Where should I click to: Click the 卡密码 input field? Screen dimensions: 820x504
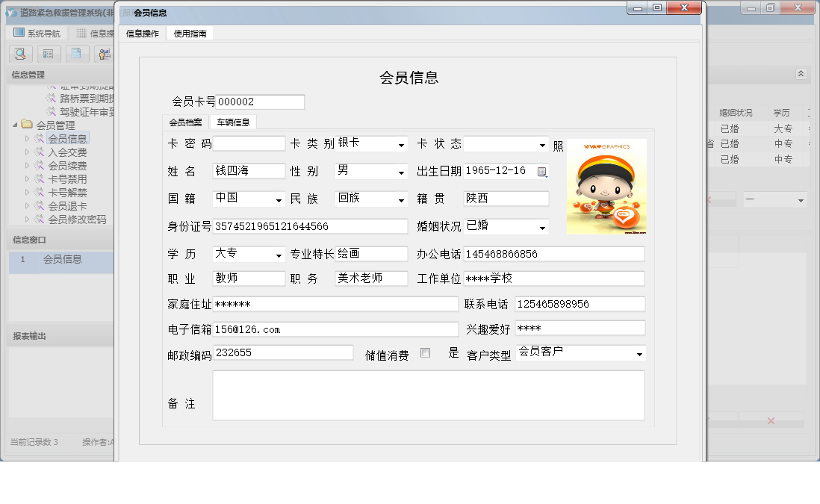point(249,143)
